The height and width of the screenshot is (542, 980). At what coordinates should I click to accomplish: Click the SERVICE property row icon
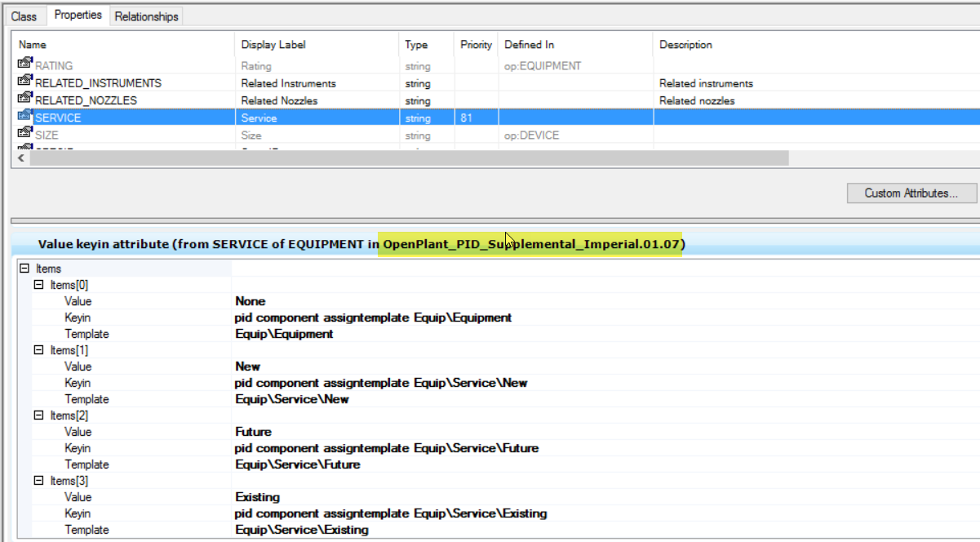point(24,118)
